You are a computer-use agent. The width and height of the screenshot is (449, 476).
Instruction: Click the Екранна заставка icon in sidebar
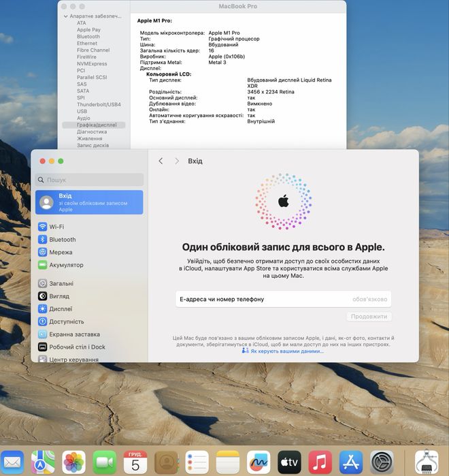pos(42,334)
